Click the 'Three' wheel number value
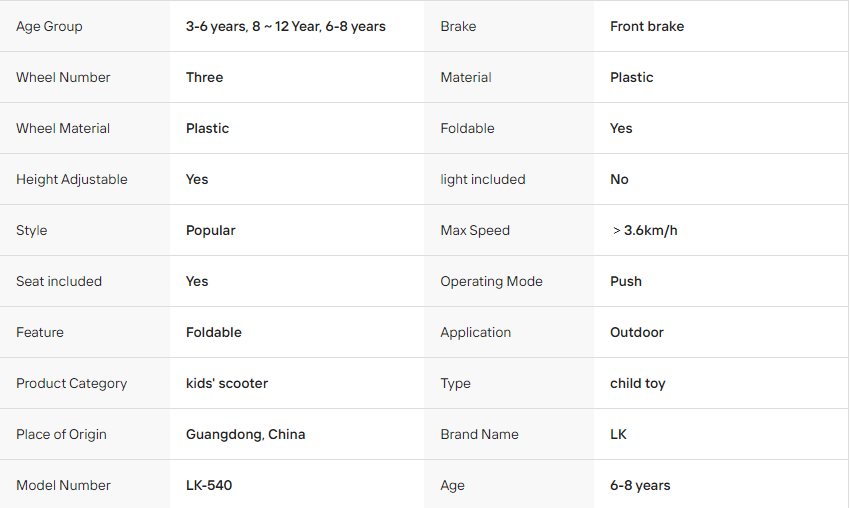This screenshot has width=851, height=508. point(204,77)
